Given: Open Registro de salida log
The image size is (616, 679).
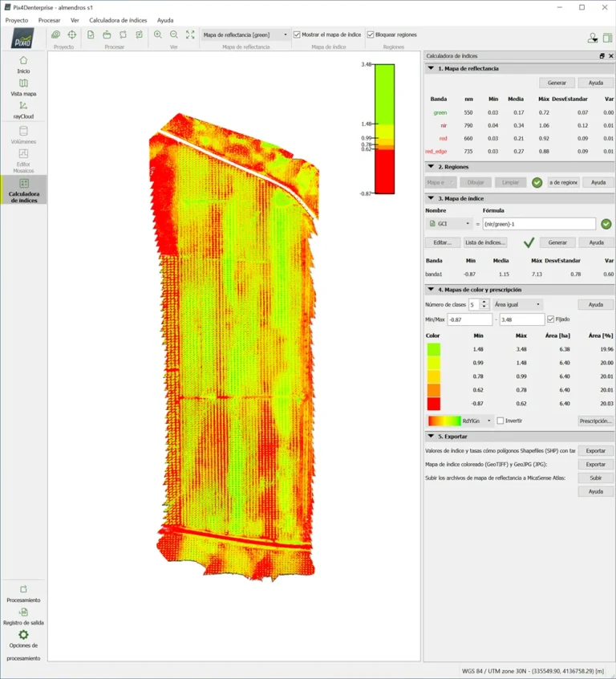Looking at the screenshot, I should 23,616.
